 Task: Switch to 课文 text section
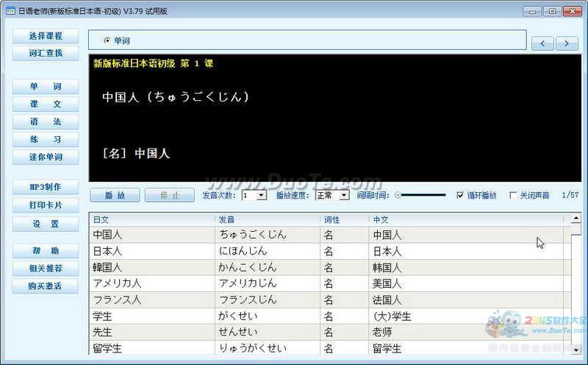tap(46, 104)
